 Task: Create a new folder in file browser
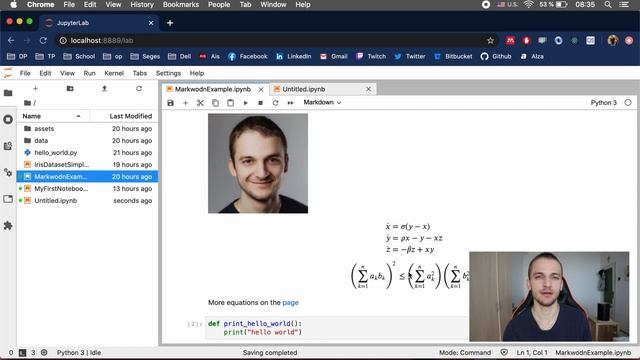pos(70,89)
